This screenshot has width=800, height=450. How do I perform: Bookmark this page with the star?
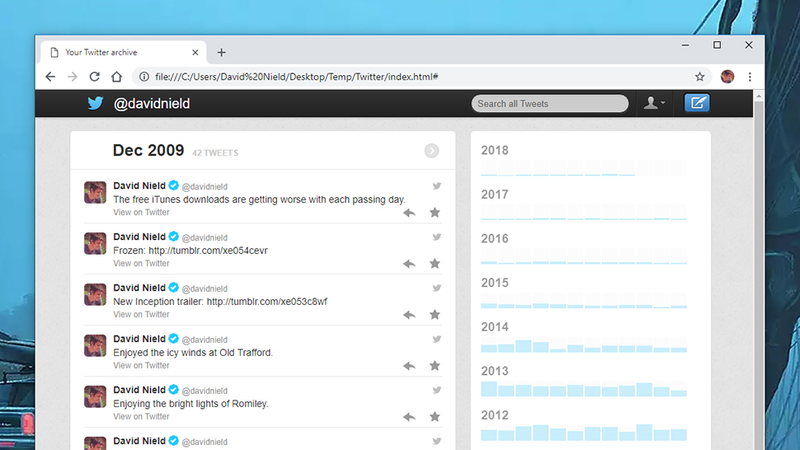(699, 77)
